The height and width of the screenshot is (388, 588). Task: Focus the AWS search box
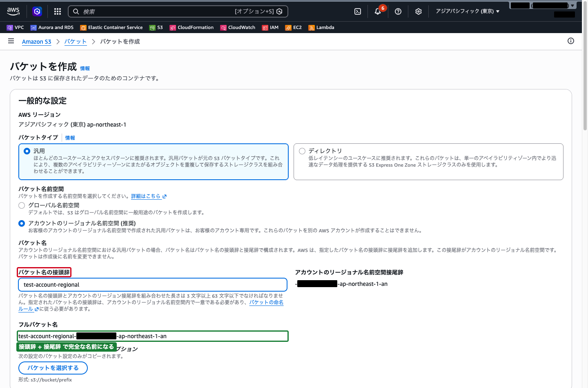tap(178, 11)
